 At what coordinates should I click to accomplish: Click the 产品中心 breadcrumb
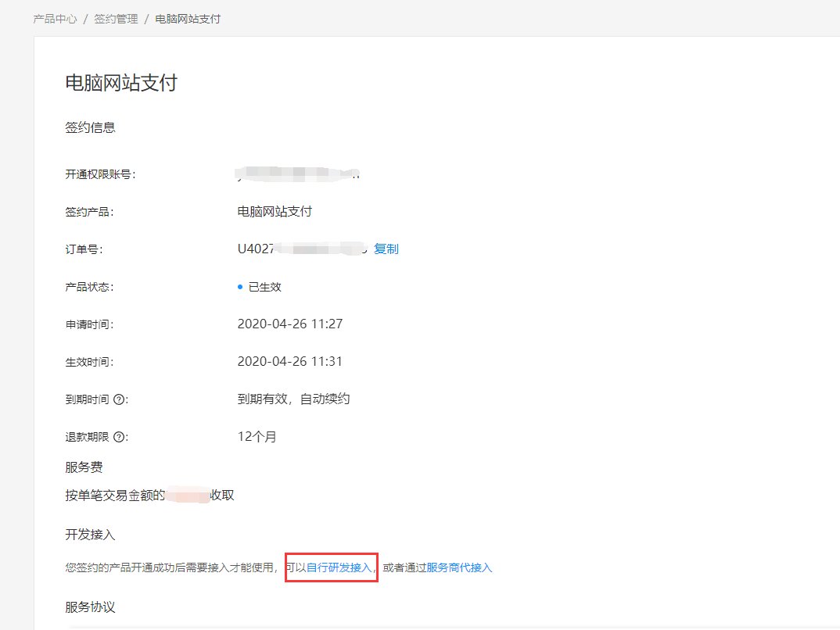(x=55, y=19)
